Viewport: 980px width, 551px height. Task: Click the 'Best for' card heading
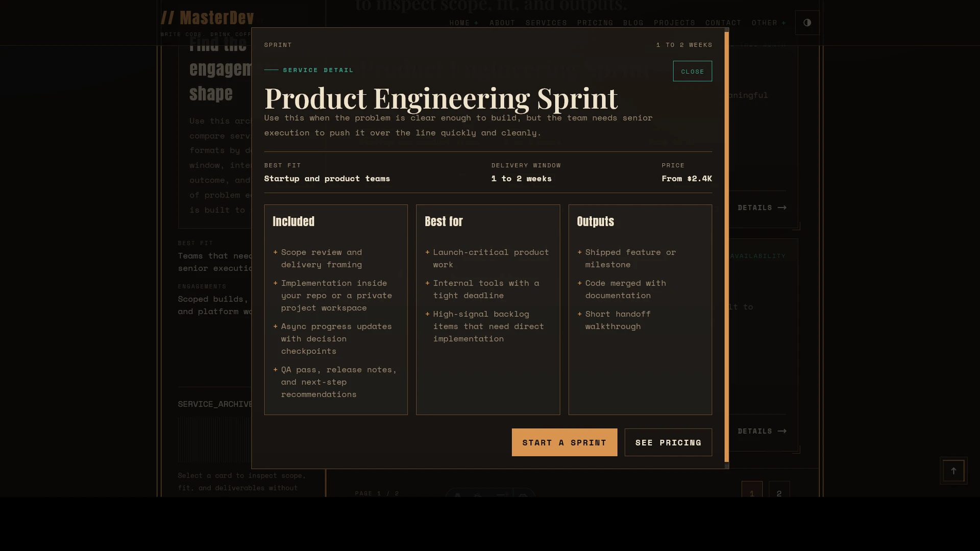click(444, 221)
